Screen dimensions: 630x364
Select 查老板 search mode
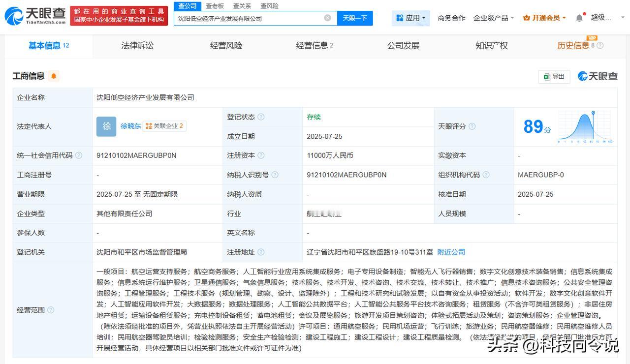[x=215, y=6]
